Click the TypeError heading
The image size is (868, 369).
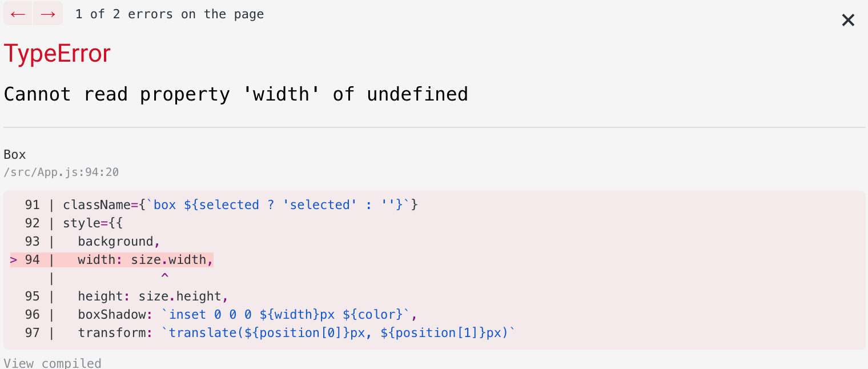click(57, 53)
